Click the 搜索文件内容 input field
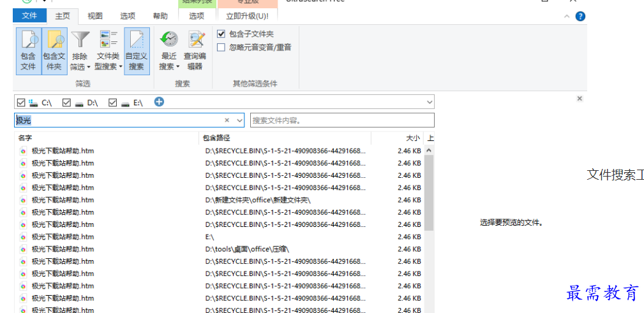The height and width of the screenshot is (313, 644). pos(342,120)
